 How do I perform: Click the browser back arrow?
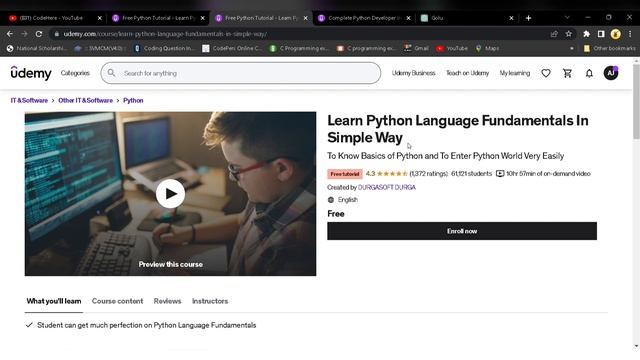click(10, 34)
